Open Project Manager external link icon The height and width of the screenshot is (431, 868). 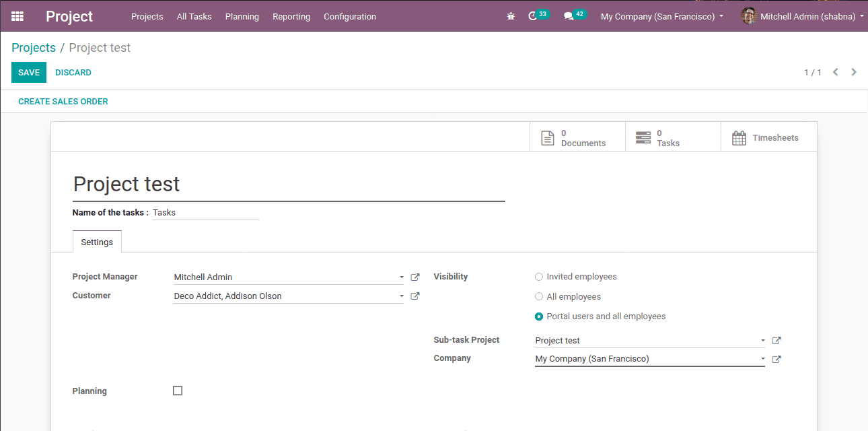[x=415, y=277]
